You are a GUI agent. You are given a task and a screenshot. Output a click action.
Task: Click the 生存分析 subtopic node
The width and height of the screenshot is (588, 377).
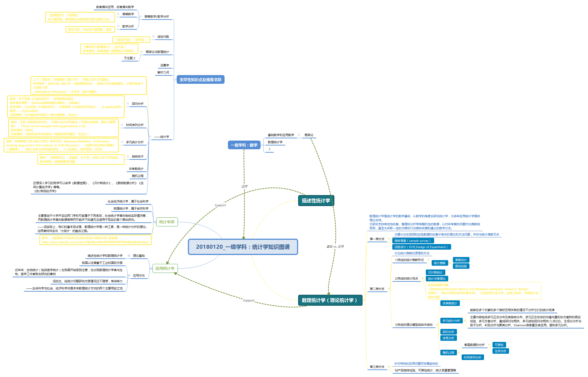500,351
